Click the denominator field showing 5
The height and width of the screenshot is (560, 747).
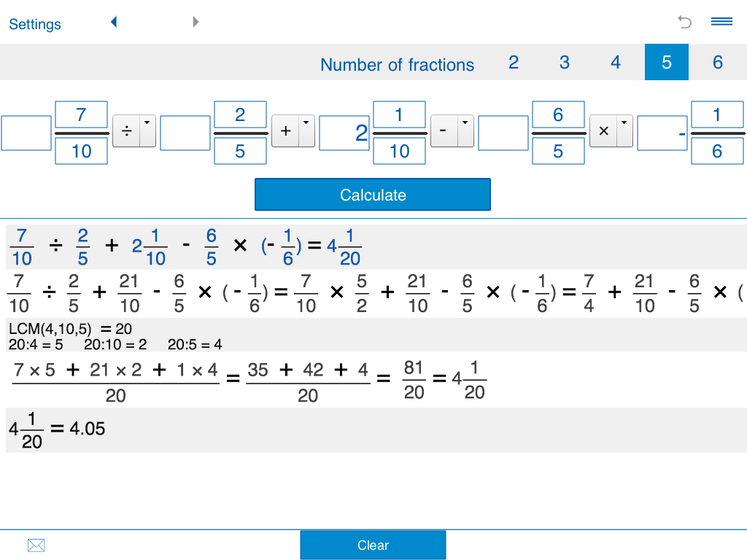point(240,151)
